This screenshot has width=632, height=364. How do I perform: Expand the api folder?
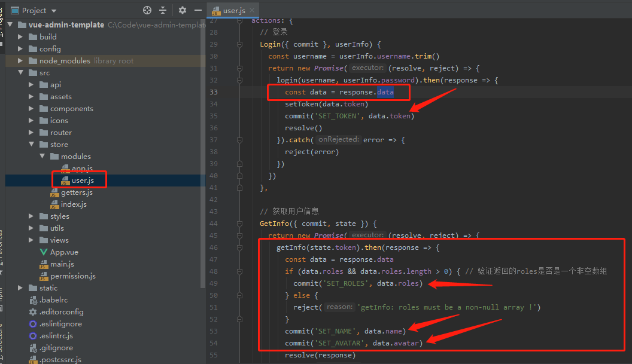[31, 84]
